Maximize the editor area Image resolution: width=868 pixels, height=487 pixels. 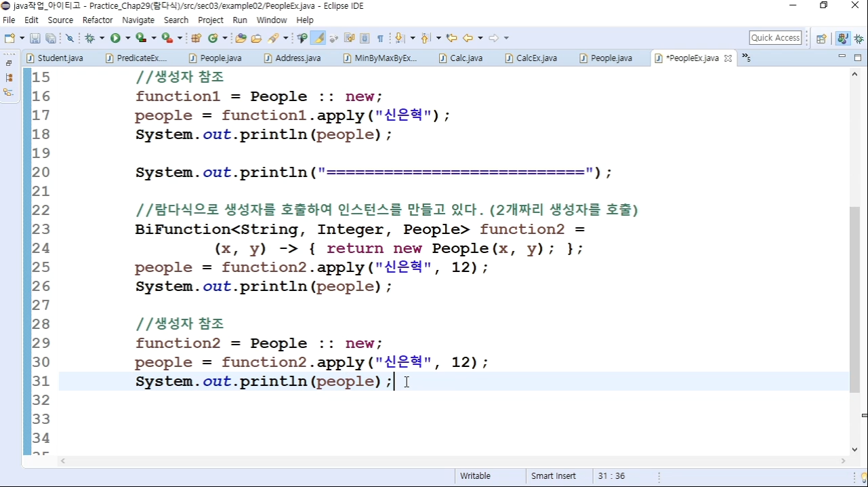click(x=856, y=57)
